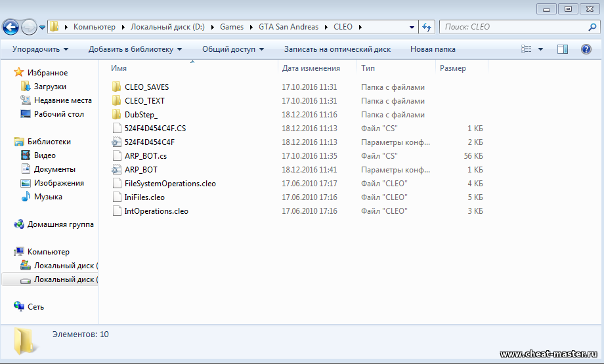Click the DubStep_ folder name
Image resolution: width=604 pixels, height=364 pixels.
[x=141, y=115]
